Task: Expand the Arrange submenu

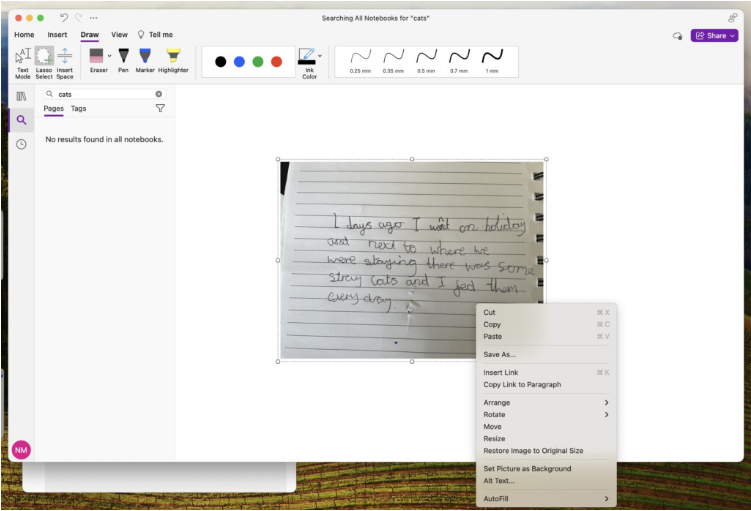Action: pyautogui.click(x=546, y=403)
